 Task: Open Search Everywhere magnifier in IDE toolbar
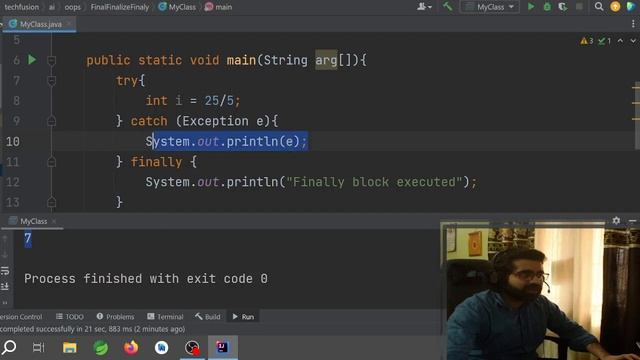[599, 7]
